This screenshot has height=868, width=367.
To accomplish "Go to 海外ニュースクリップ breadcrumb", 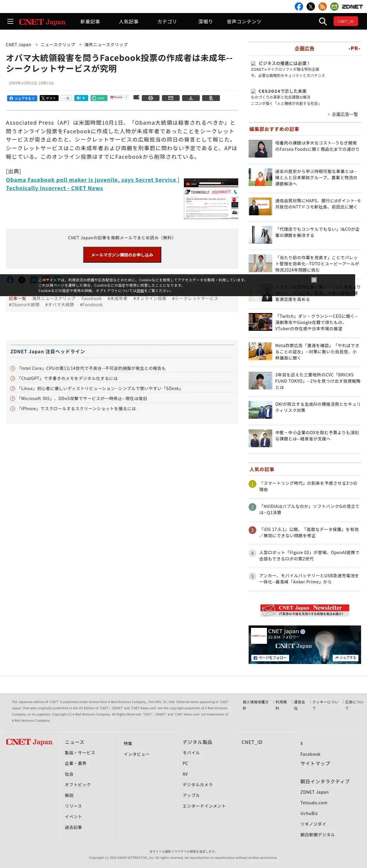I will coord(106,44).
